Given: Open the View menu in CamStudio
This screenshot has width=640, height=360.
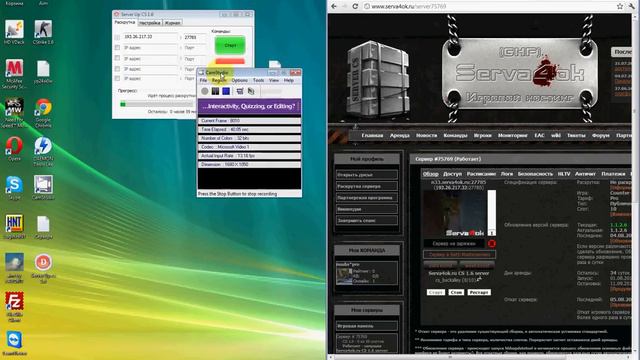Looking at the screenshot, I should 274,80.
